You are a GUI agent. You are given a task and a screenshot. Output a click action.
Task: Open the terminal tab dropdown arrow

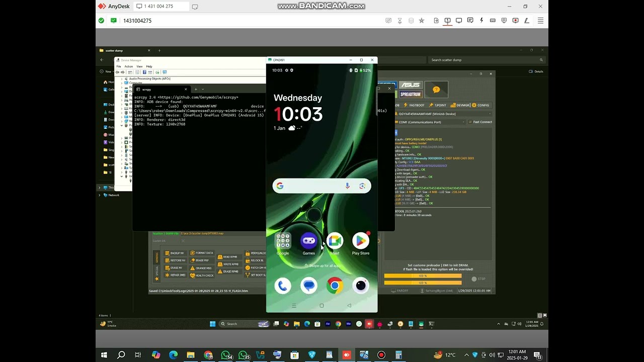(203, 89)
